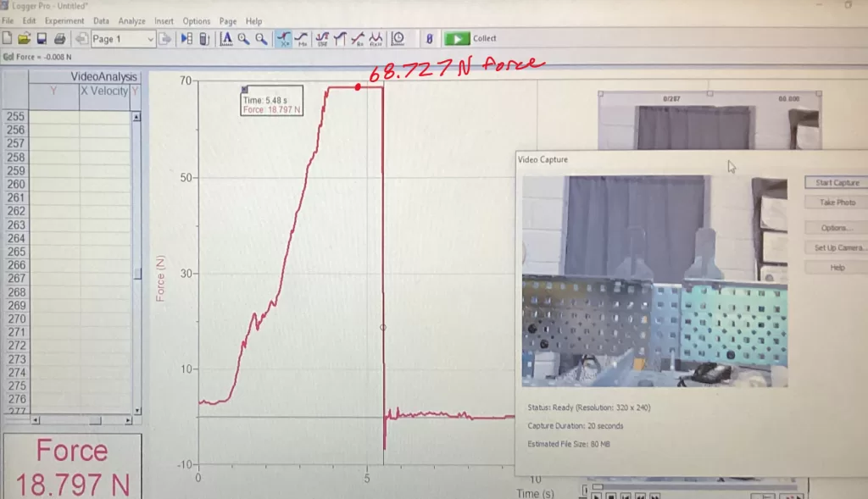Open the Experiment menu
Image resolution: width=868 pixels, height=499 pixels.
[64, 21]
